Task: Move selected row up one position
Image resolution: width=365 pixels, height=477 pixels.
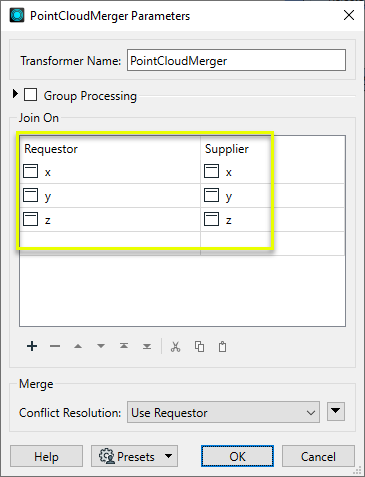Action: pos(78,346)
